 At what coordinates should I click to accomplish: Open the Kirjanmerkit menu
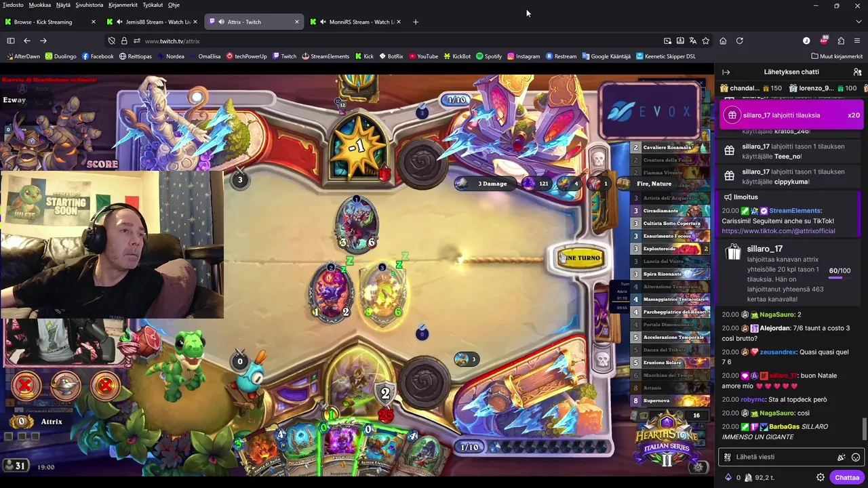[123, 5]
